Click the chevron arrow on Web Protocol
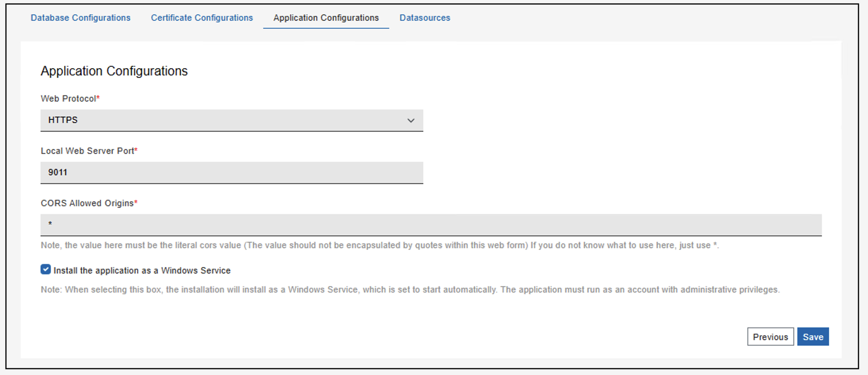Image resolution: width=868 pixels, height=375 pixels. point(411,121)
